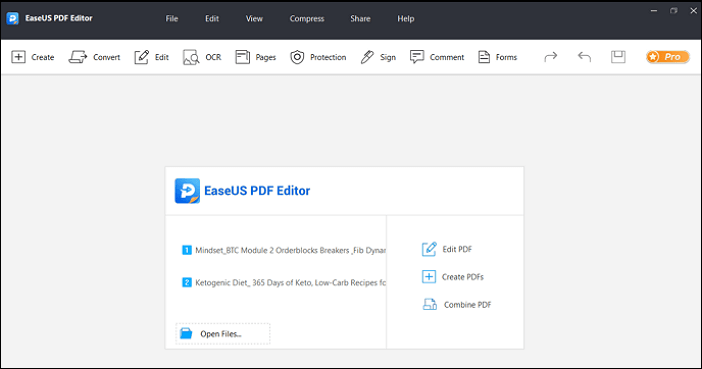
Task: Click the Open Files... button
Action: [x=223, y=334]
